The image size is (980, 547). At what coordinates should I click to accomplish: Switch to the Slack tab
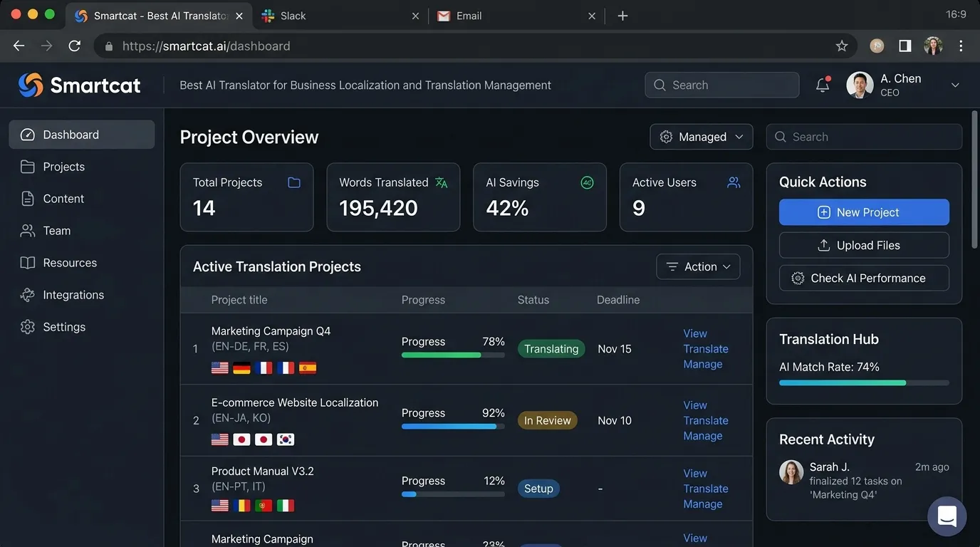340,16
